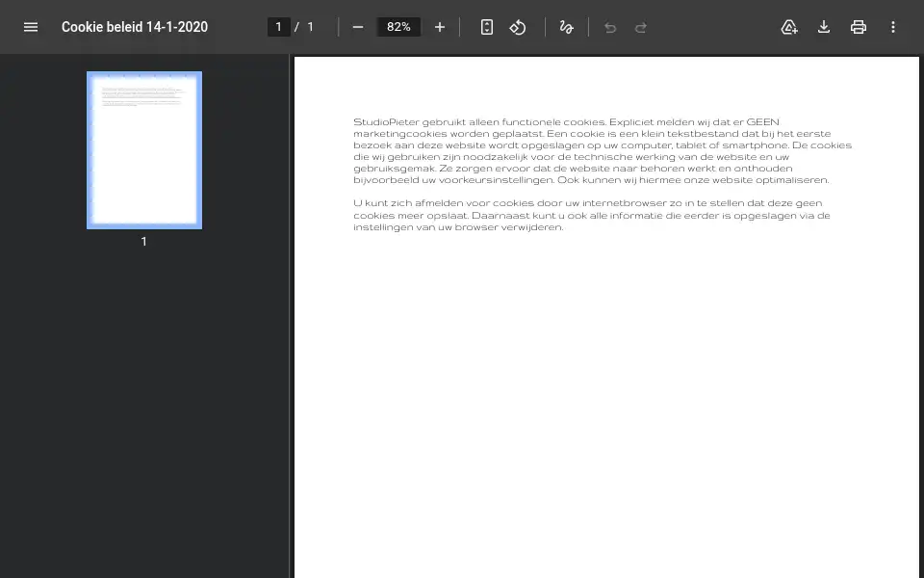Select the page 1 thumbnail
Screen dimensions: 924x578
[x=144, y=150]
